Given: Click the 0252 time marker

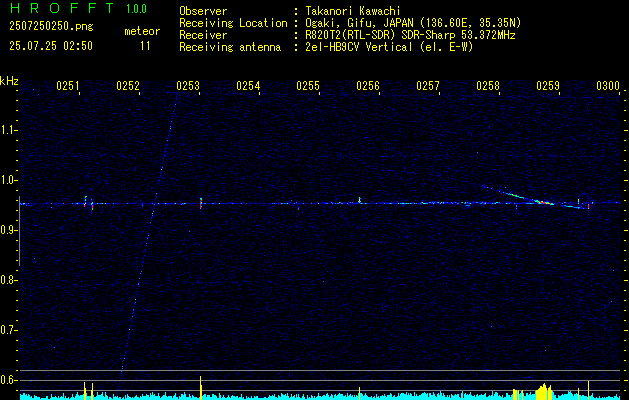Looking at the screenshot, I should (x=128, y=86).
